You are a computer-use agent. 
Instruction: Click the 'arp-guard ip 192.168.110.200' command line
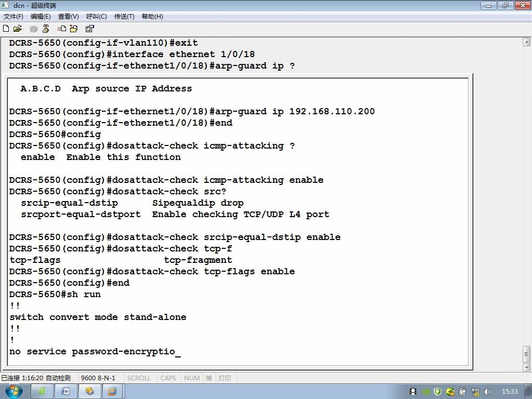pos(192,111)
